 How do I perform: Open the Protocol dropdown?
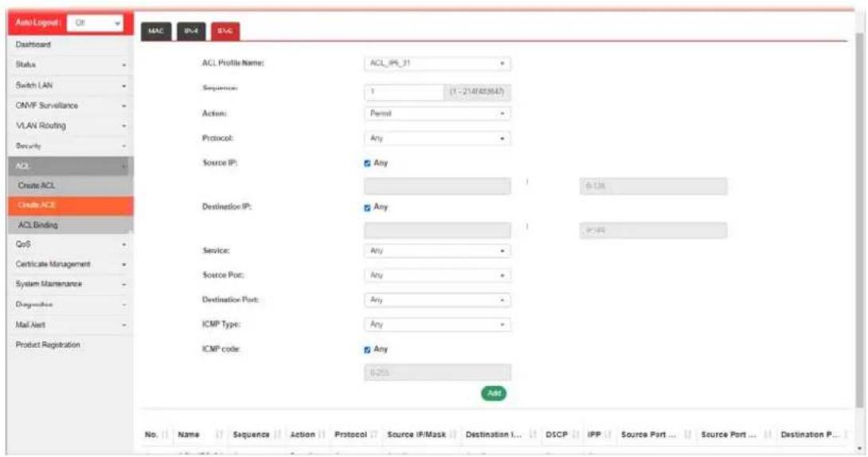click(437, 139)
